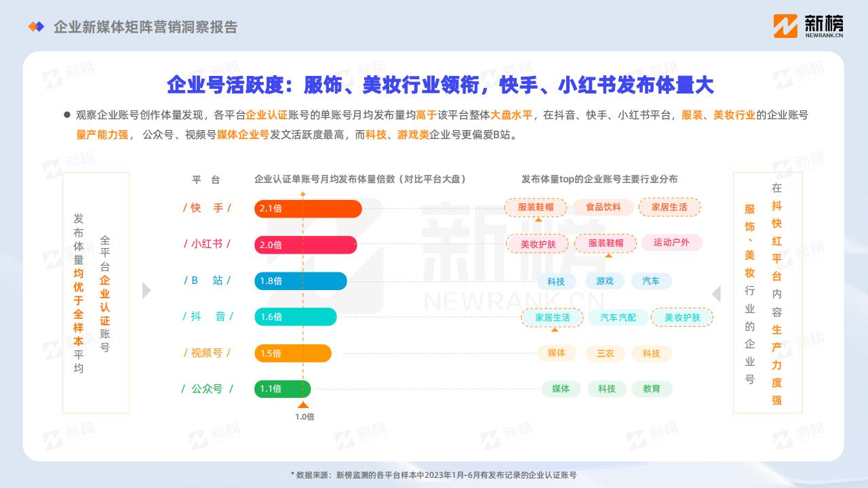Click the 运动户外 tag
This screenshot has height=488, width=868.
point(671,243)
